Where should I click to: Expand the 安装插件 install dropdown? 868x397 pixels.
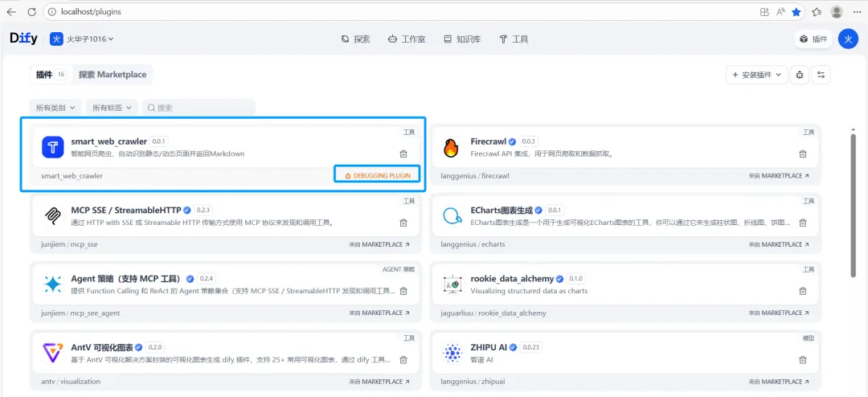[x=757, y=75]
